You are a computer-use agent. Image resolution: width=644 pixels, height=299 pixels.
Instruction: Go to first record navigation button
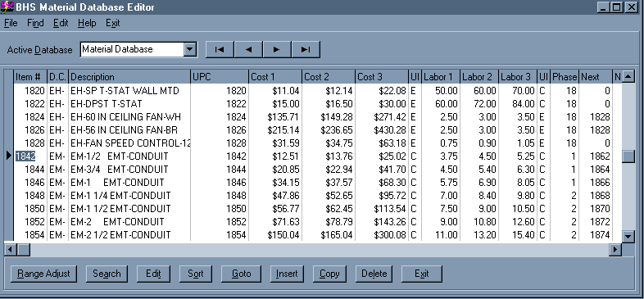(220, 50)
